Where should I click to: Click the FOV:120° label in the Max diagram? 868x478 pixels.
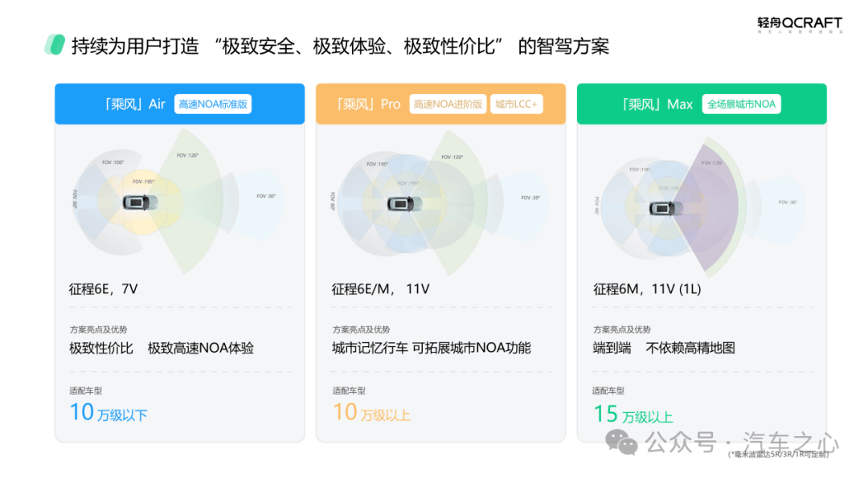coord(712,162)
